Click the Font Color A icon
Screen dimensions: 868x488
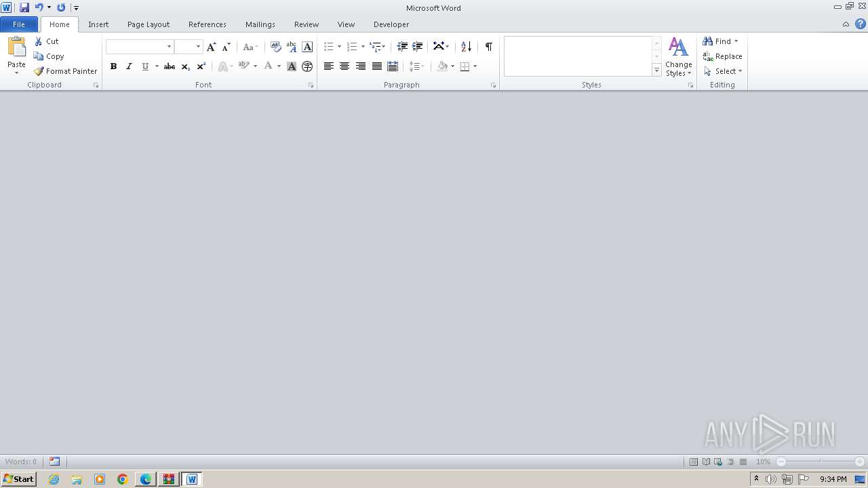[268, 66]
